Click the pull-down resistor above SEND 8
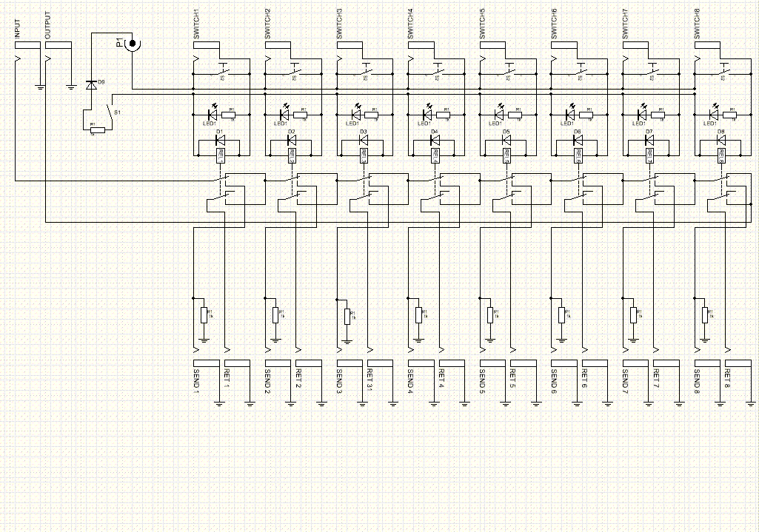The height and width of the screenshot is (532, 759). pyautogui.click(x=705, y=315)
